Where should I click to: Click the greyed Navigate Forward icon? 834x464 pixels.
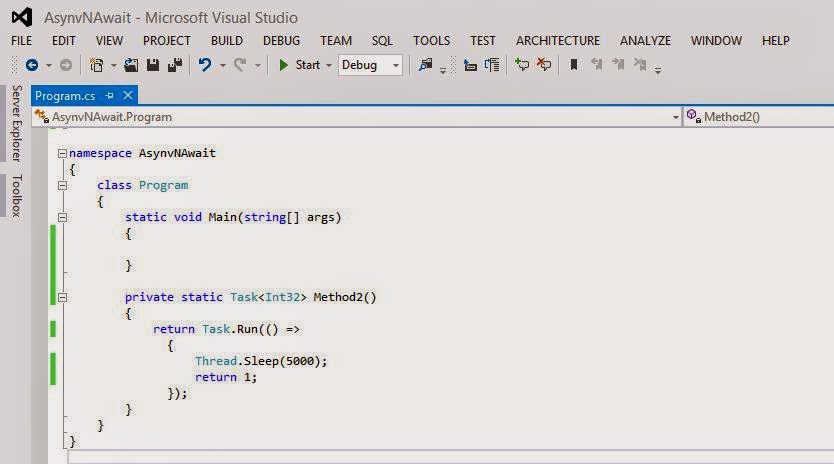click(66, 65)
